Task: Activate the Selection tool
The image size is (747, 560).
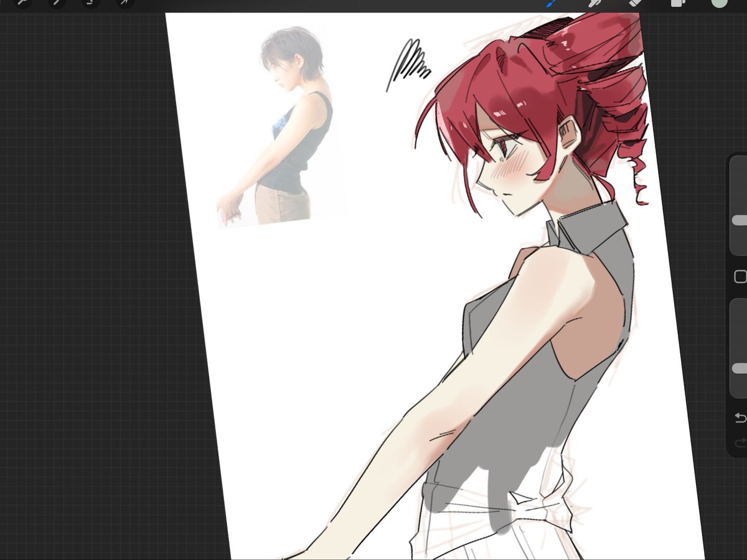Action: [91, 2]
